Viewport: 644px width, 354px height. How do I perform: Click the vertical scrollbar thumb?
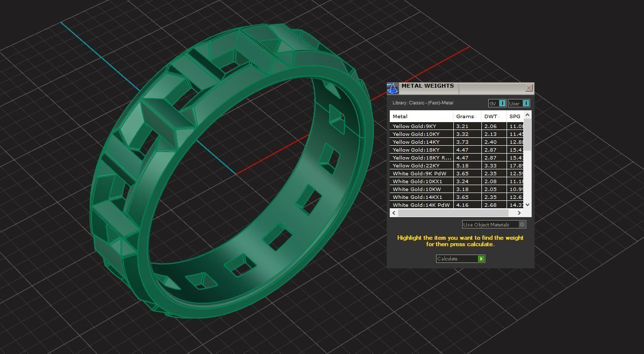tap(528, 134)
